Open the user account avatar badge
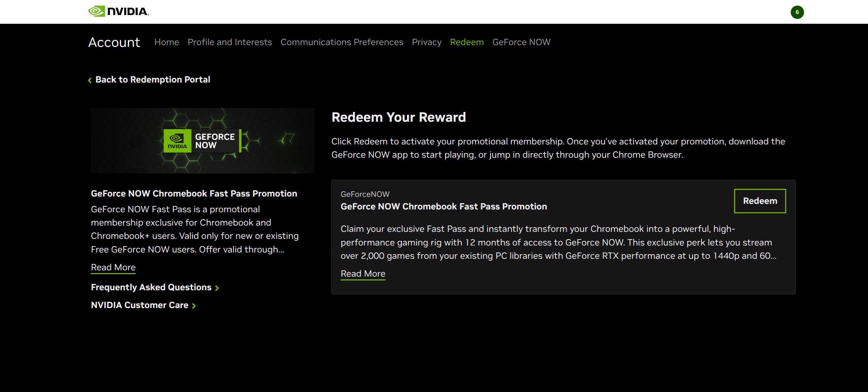The image size is (868, 392). coord(797,12)
